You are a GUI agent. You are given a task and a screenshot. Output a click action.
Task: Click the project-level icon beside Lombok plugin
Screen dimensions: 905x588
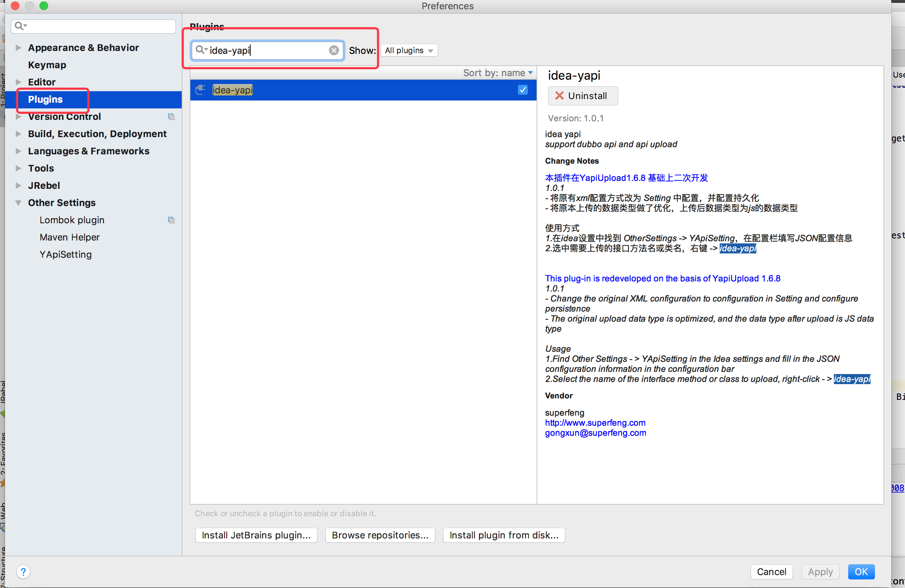pyautogui.click(x=171, y=220)
